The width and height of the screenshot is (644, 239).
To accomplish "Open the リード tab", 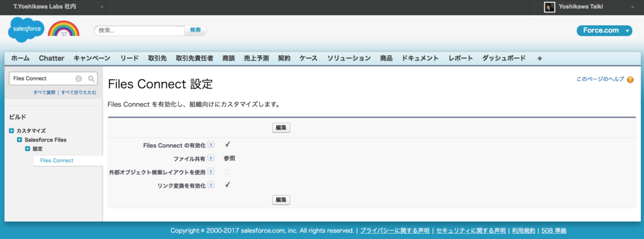I will pyautogui.click(x=130, y=58).
